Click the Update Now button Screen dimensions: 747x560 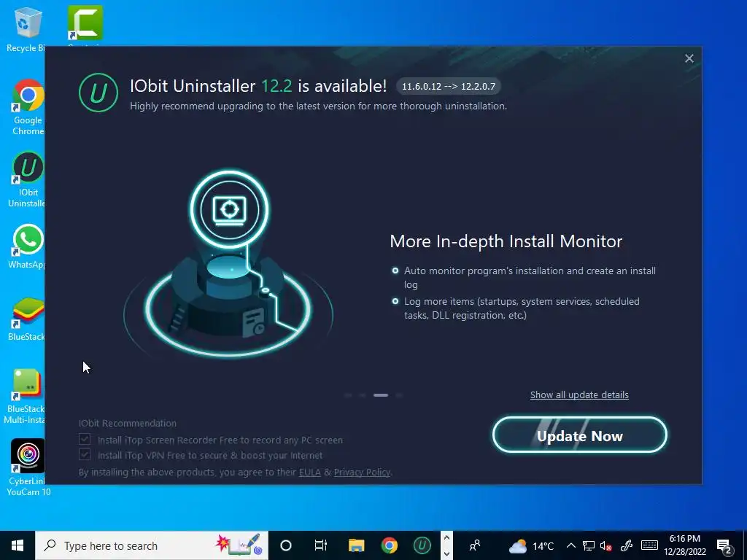[579, 435]
